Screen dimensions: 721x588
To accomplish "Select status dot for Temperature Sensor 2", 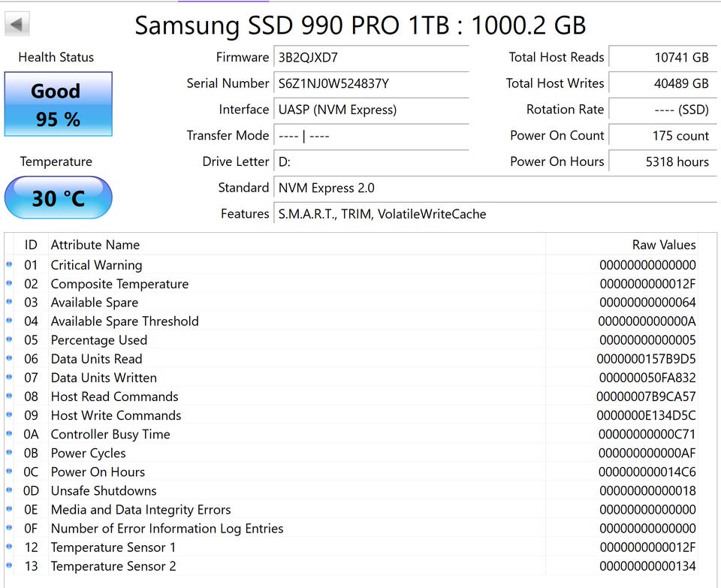I will (x=9, y=566).
